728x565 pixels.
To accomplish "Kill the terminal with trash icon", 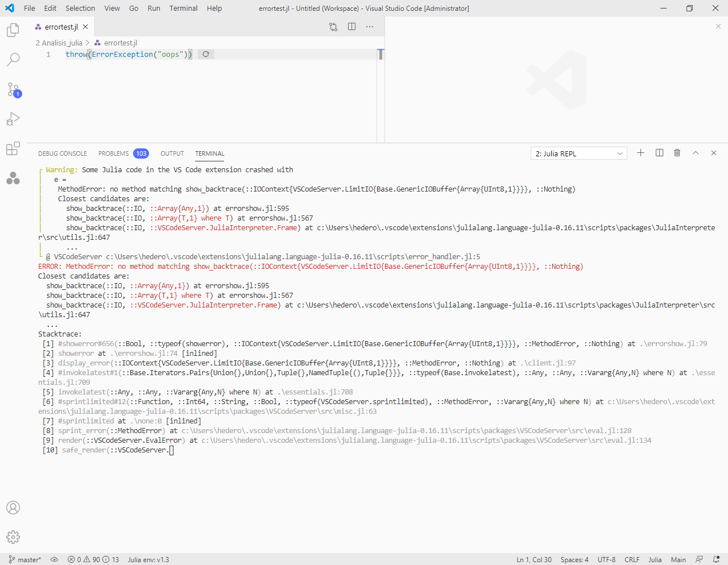I will coord(677,153).
